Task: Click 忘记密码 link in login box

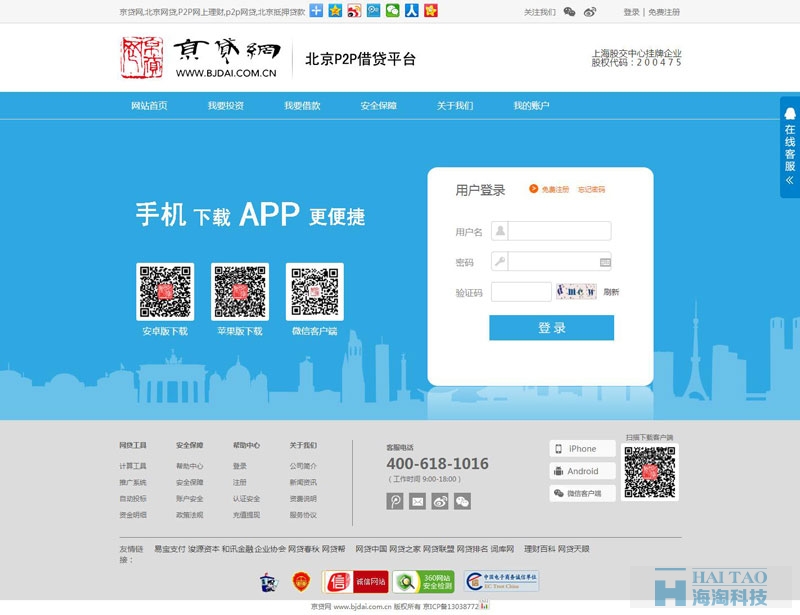Action: pyautogui.click(x=591, y=189)
